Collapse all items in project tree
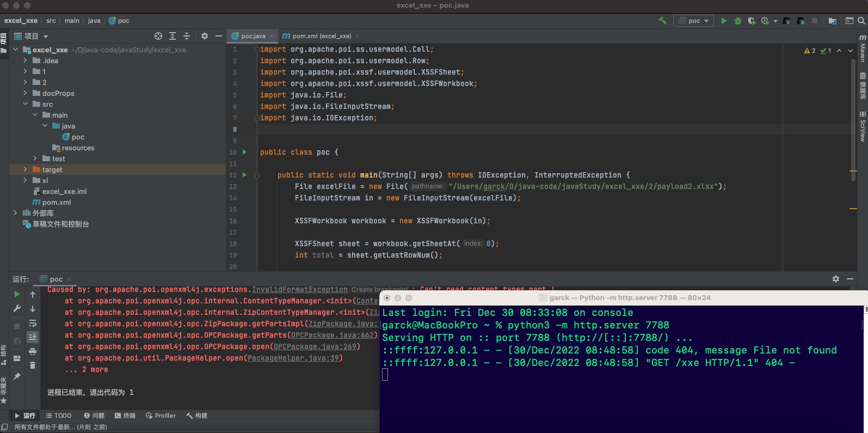The image size is (868, 433). 187,36
